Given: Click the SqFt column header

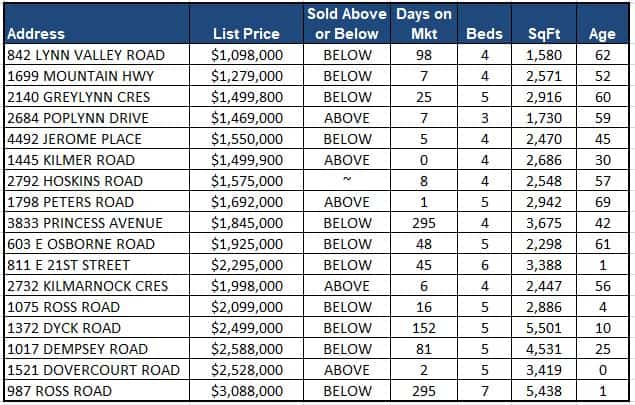Looking at the screenshot, I should click(x=546, y=34).
